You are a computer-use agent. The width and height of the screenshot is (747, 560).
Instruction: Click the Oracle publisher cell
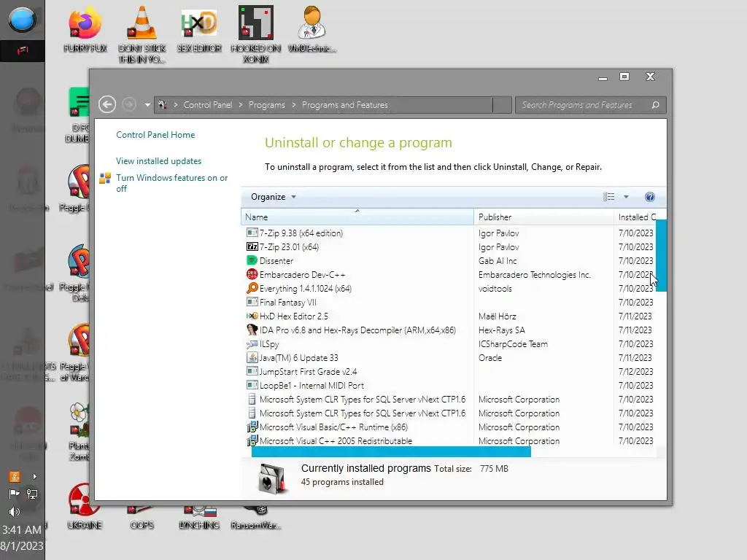click(490, 357)
